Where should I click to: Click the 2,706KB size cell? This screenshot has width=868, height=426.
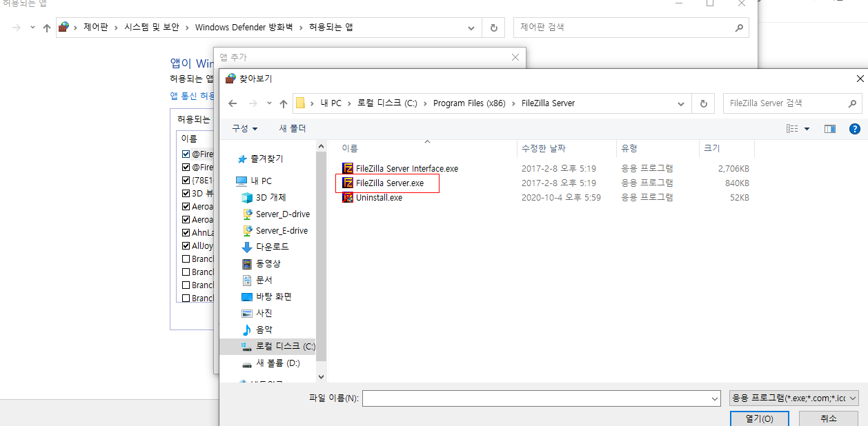(x=733, y=168)
